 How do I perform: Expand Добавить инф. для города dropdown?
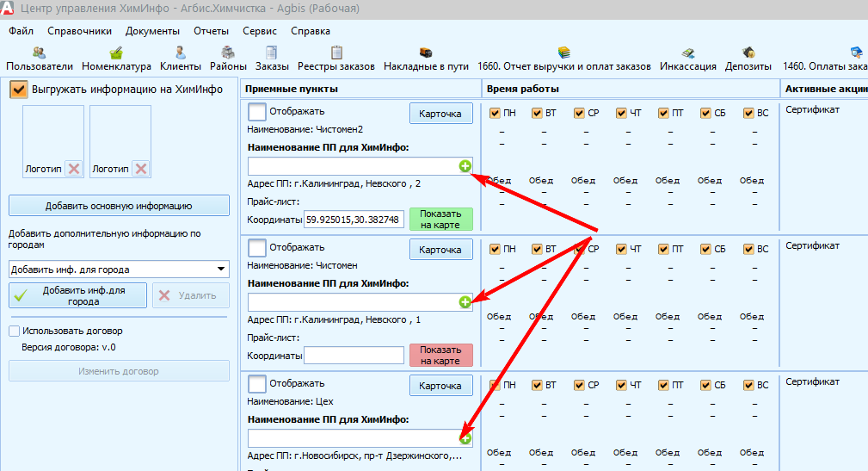click(221, 270)
